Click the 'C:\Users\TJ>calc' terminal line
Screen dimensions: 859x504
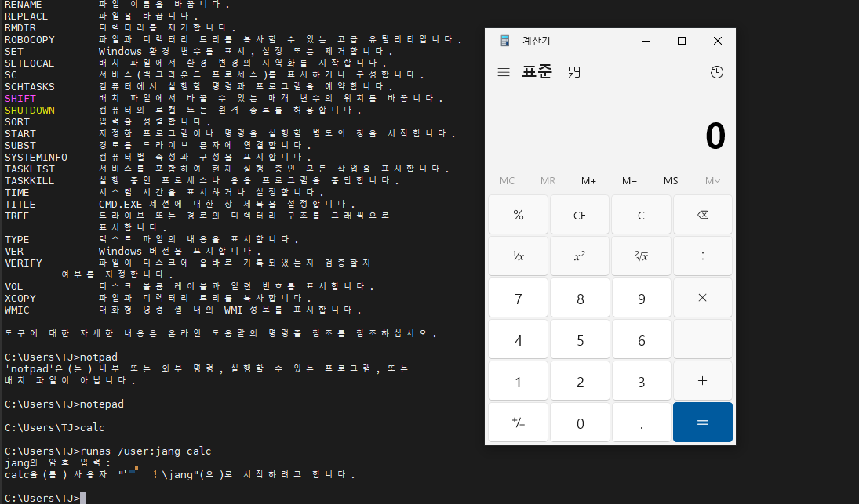(54, 427)
